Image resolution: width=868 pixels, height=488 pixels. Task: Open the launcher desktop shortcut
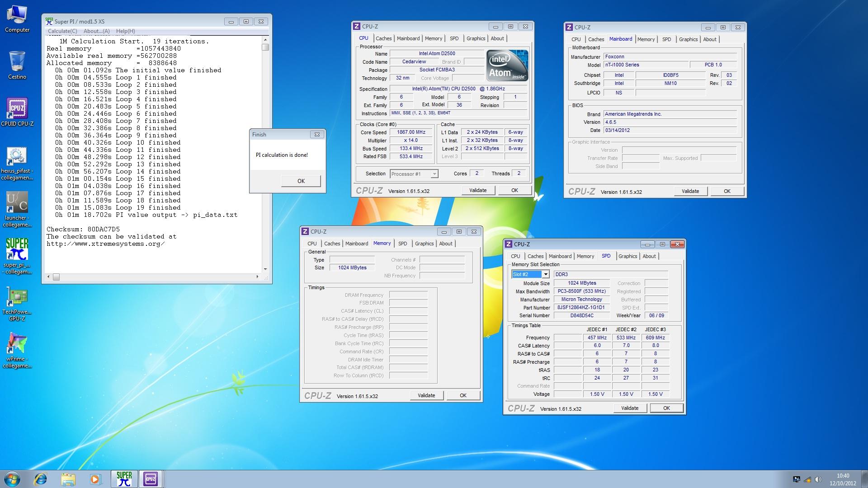[x=17, y=210]
